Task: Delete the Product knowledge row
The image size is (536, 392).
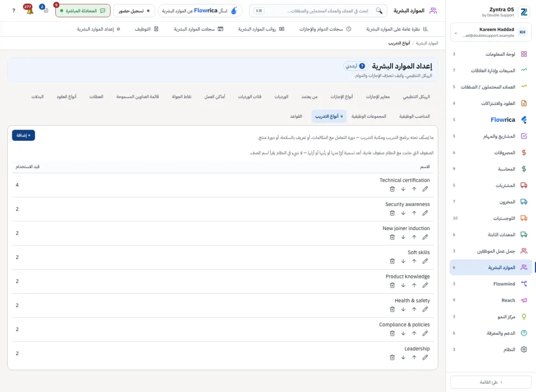Action: pos(392,285)
